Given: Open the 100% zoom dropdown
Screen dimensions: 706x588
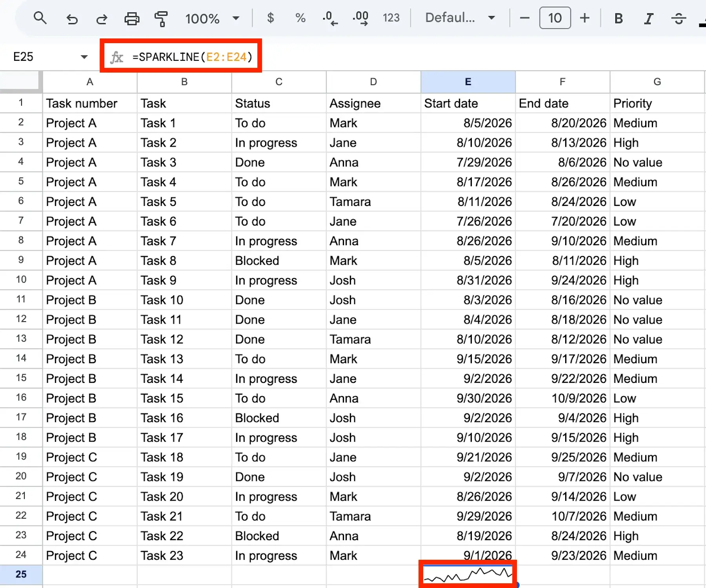Looking at the screenshot, I should pos(212,18).
